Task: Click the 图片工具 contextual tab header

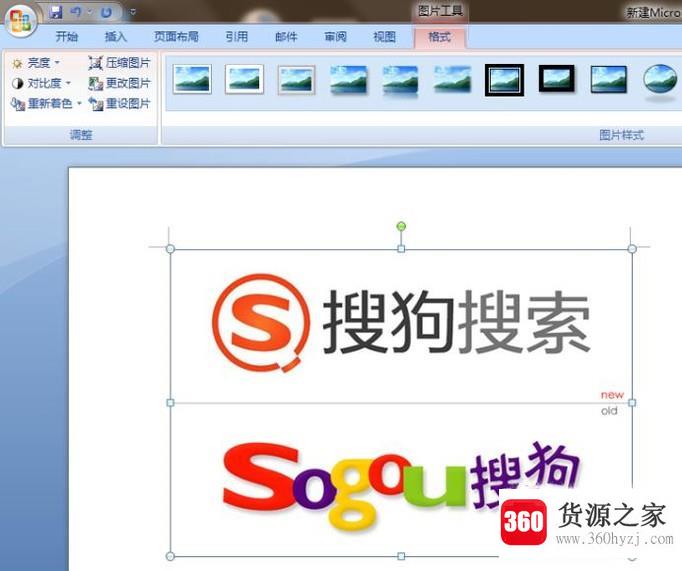Action: point(440,11)
